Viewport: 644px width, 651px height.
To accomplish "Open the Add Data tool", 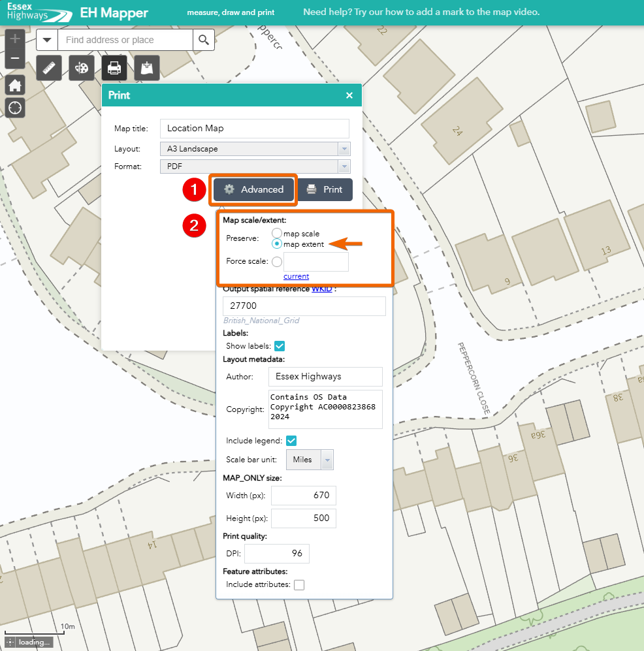I will (x=147, y=68).
